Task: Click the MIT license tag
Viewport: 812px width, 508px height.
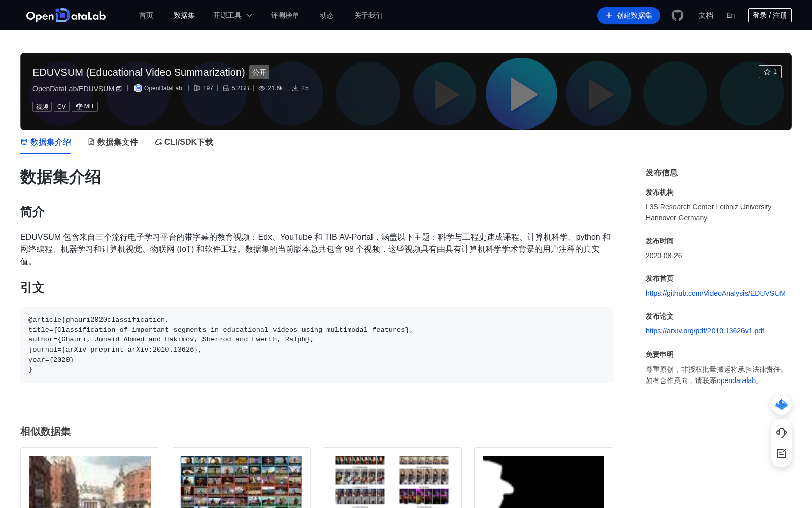Action: [85, 107]
